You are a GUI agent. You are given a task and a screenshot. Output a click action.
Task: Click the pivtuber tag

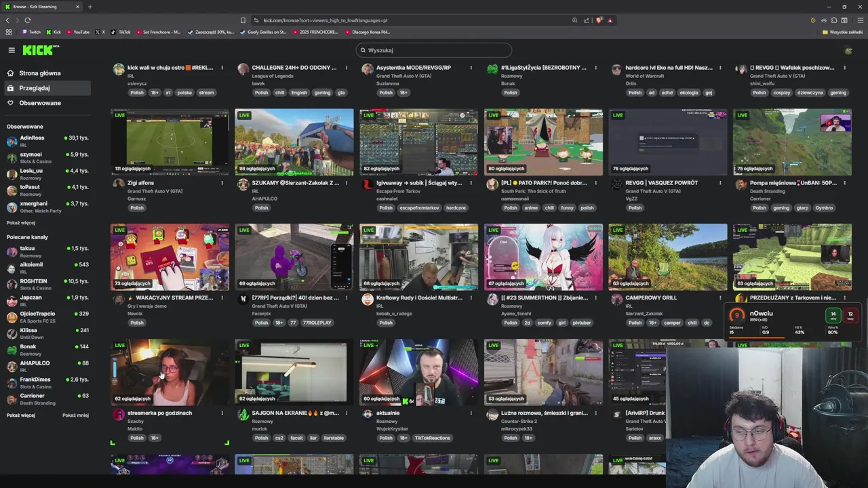point(582,323)
